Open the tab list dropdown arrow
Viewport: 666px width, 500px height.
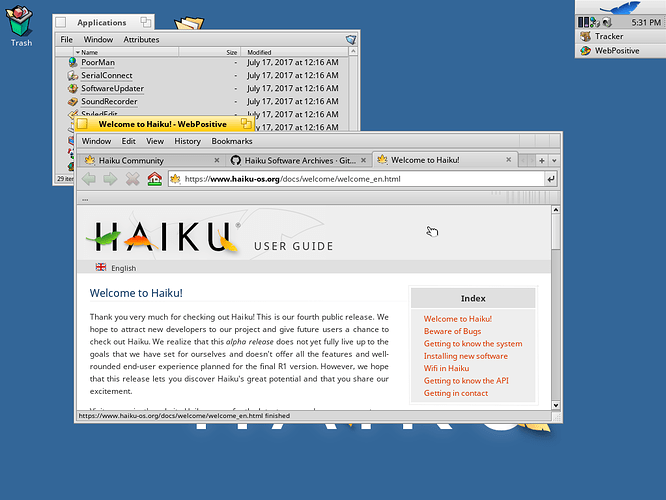click(x=554, y=161)
